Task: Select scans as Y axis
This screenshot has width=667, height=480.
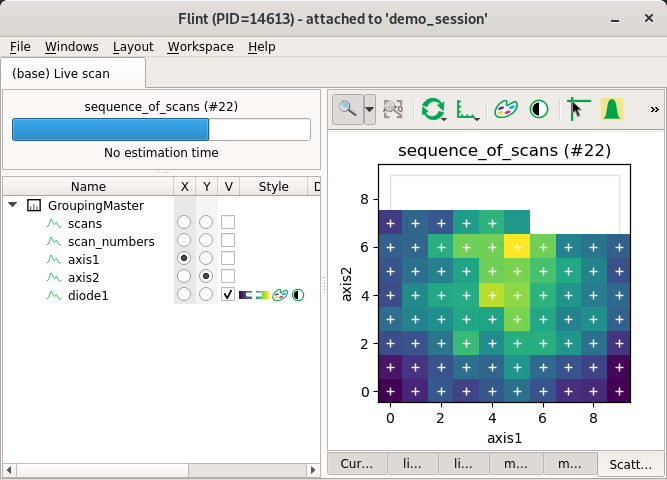Action: [206, 222]
